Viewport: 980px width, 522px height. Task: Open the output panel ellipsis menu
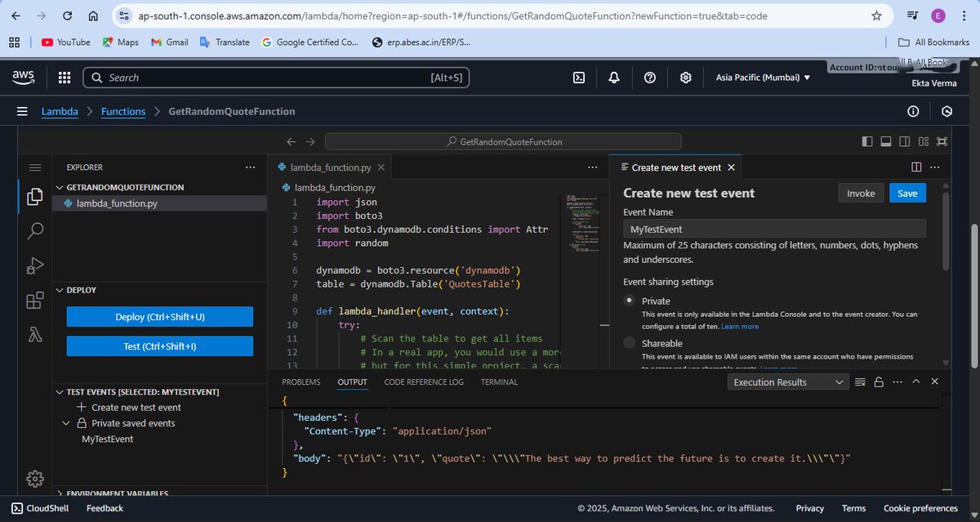pos(898,381)
